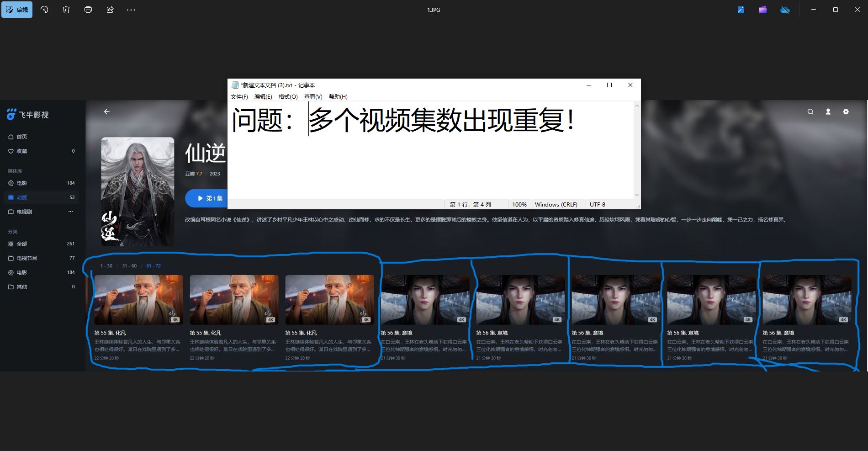This screenshot has height=451, width=868.
Task: Open Notepad's 文件(F) menu
Action: tap(239, 96)
